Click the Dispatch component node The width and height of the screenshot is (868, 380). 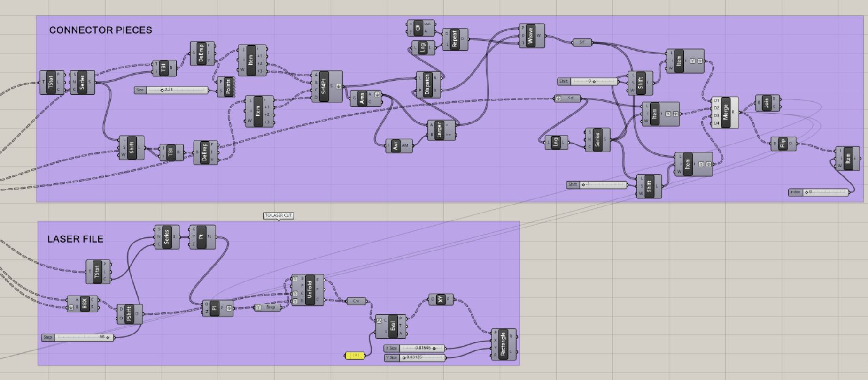click(427, 85)
